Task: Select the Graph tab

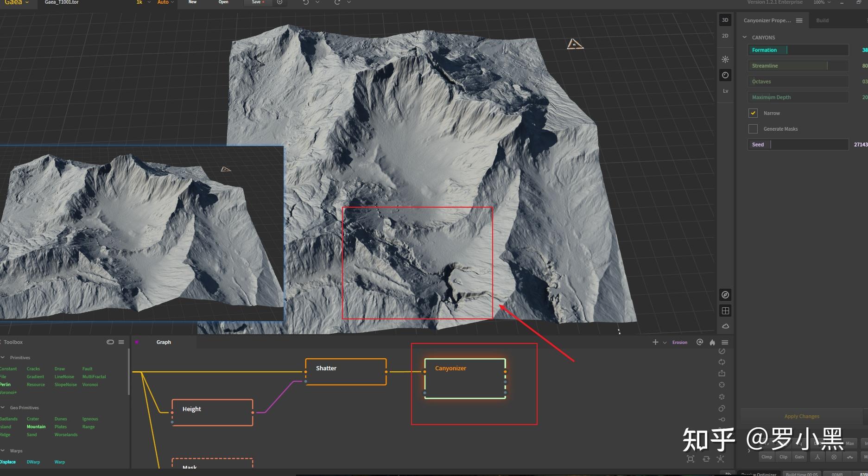Action: [x=164, y=342]
